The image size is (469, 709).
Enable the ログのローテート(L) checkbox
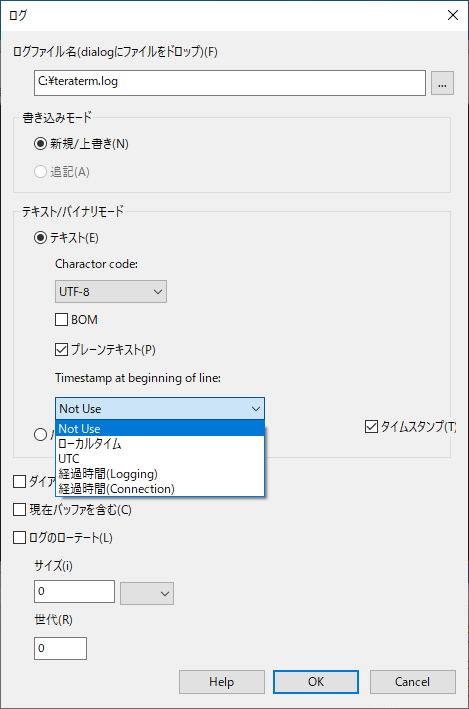tap(19, 538)
